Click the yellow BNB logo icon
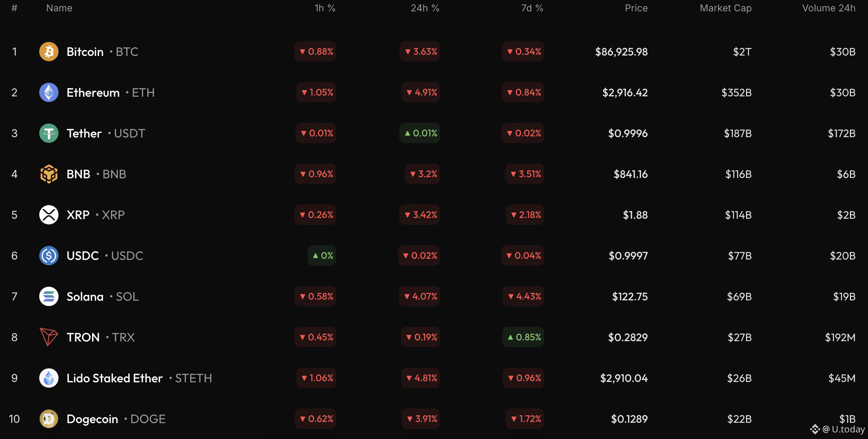The image size is (868, 439). tap(49, 174)
